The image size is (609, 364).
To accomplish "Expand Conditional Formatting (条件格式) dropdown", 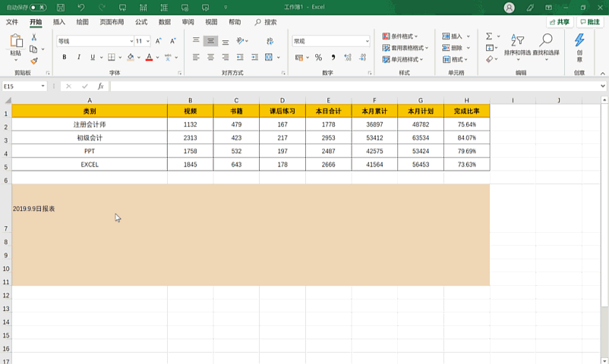I will 405,36.
